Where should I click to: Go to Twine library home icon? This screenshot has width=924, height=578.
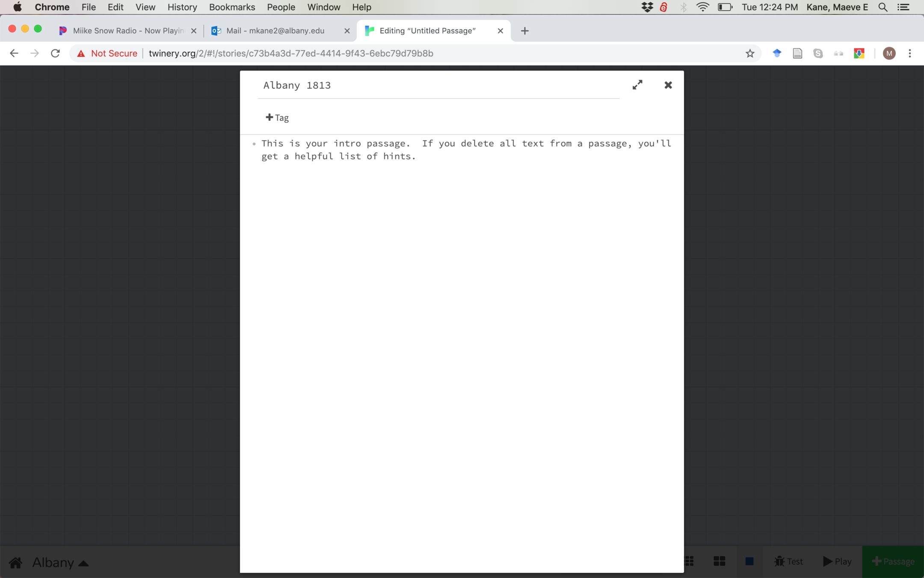tap(15, 562)
